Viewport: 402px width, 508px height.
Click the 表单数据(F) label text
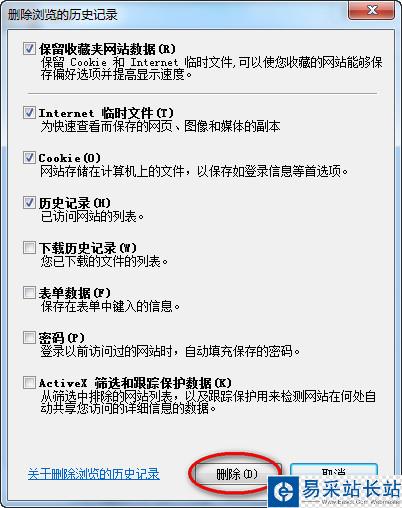tap(74, 293)
